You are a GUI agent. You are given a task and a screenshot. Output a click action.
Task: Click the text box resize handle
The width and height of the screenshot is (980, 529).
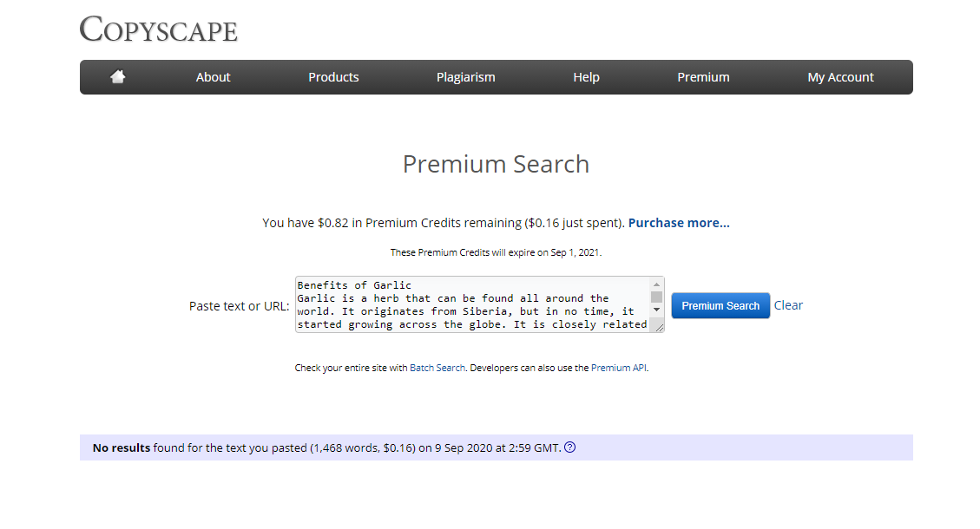[659, 327]
